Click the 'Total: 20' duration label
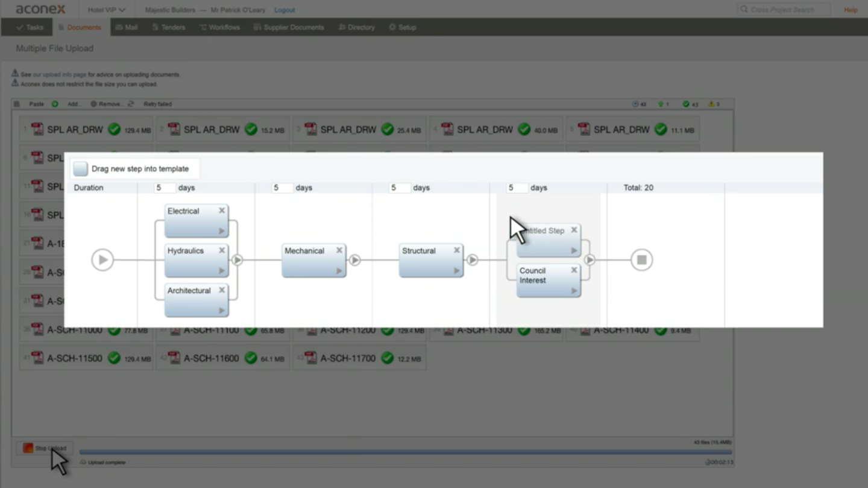Viewport: 868px width, 488px height. pyautogui.click(x=638, y=188)
